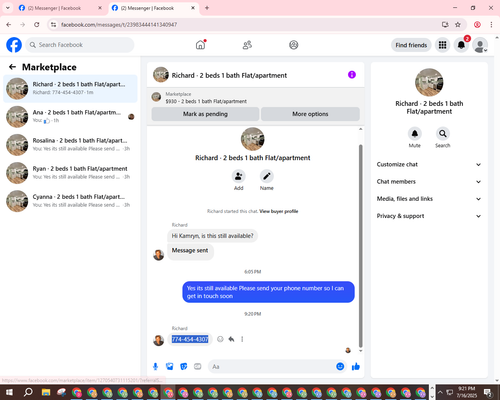Open the account profile avatar menu

[x=480, y=45]
